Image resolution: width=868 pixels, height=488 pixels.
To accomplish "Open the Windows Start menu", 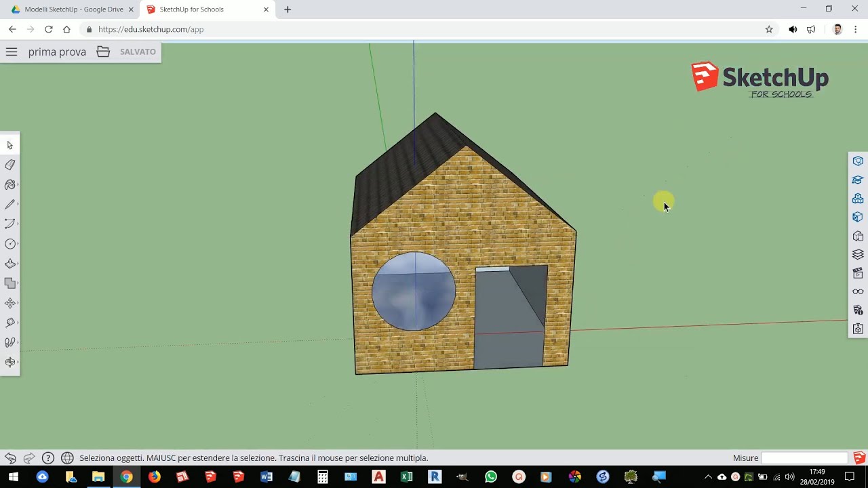I will pyautogui.click(x=14, y=477).
